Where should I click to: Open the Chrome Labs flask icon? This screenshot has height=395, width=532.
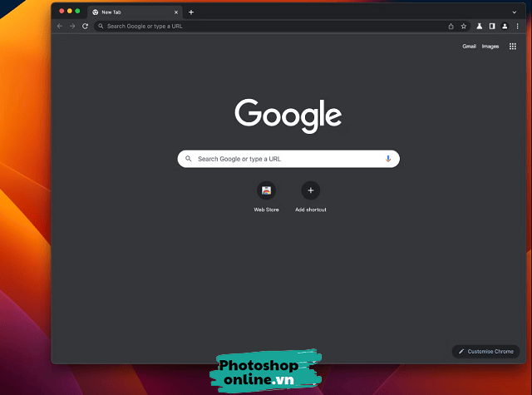480,26
